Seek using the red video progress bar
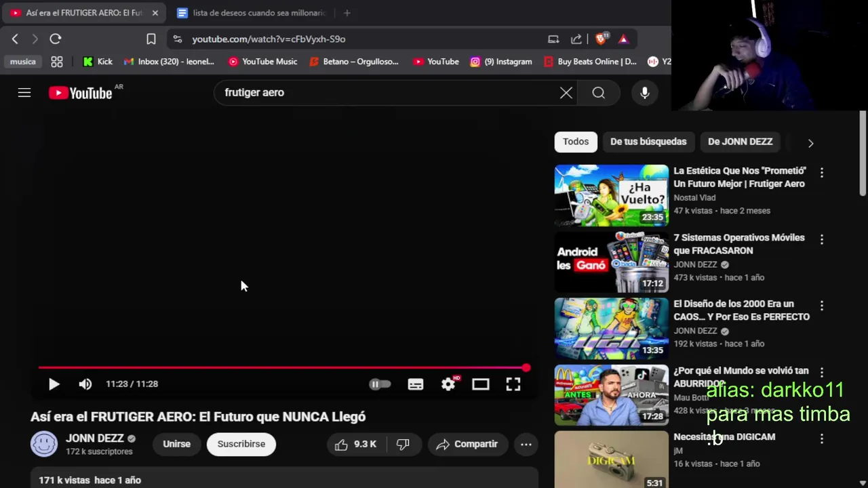Viewport: 868px width, 488px height. 283,368
